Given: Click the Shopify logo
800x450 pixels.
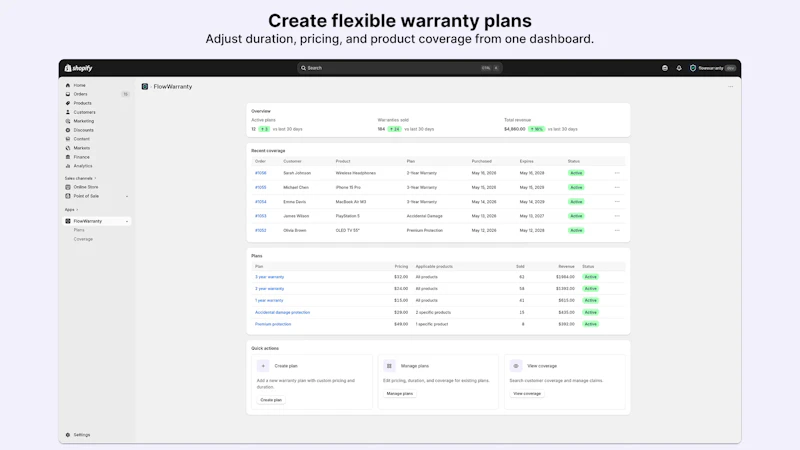Looking at the screenshot, I should pyautogui.click(x=79, y=68).
